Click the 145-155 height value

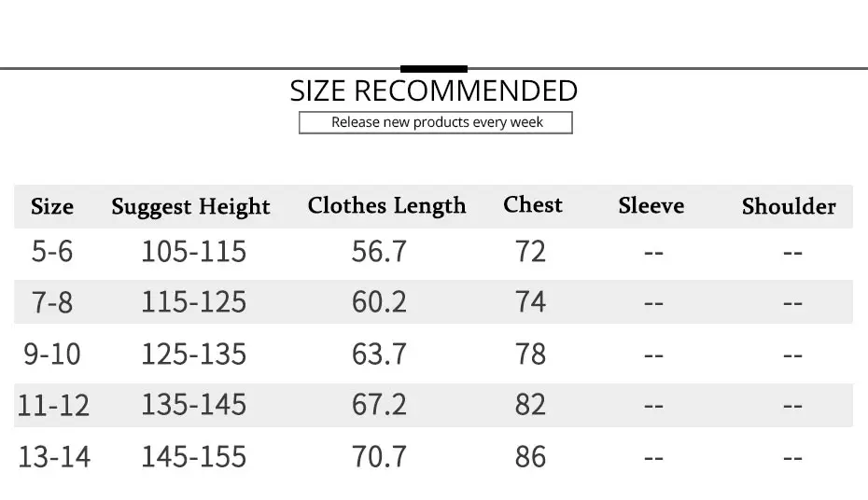194,457
